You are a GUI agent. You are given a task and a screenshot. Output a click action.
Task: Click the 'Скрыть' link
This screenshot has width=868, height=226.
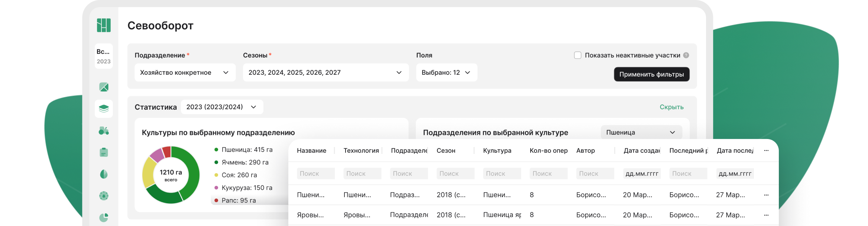pos(671,107)
